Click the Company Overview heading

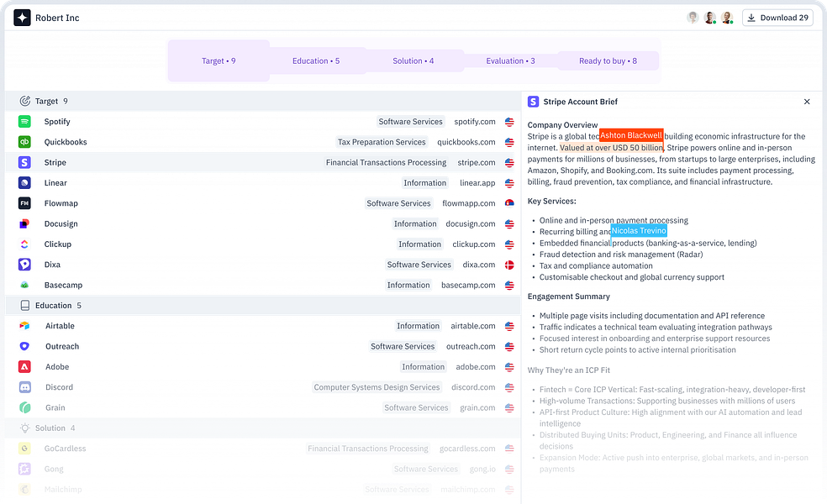[563, 125]
